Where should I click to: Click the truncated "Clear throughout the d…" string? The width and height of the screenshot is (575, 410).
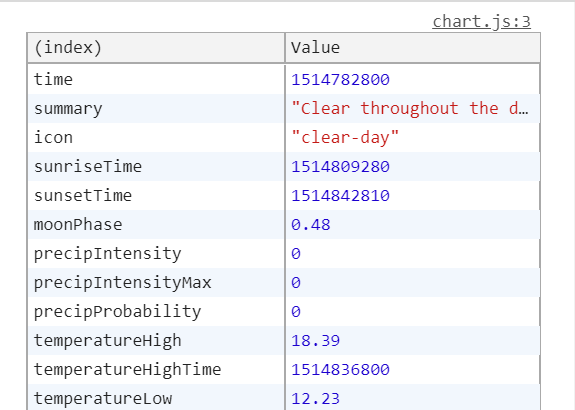pyautogui.click(x=410, y=109)
